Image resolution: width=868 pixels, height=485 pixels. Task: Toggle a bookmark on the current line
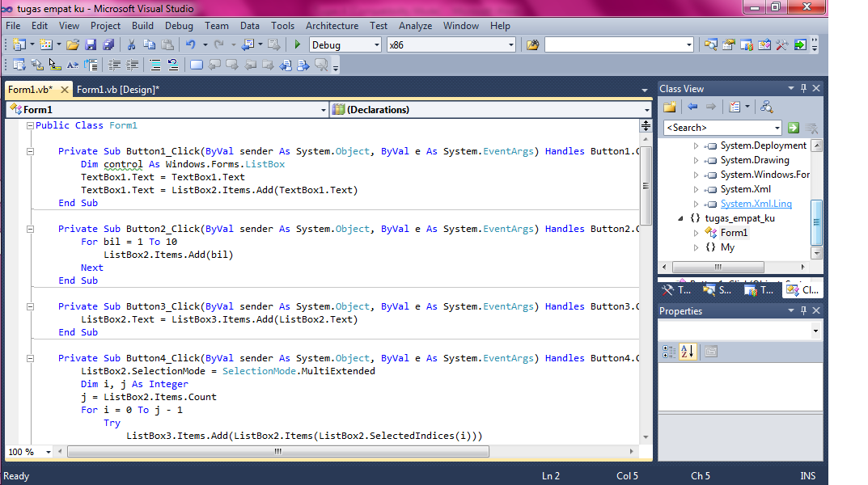tap(197, 65)
